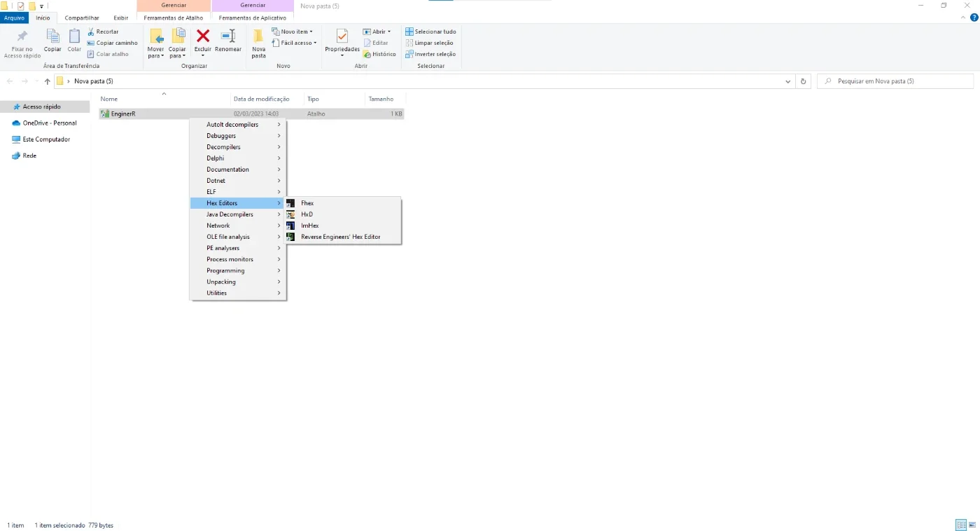980x531 pixels.
Task: Open the Unpacking submenu
Action: (x=238, y=282)
